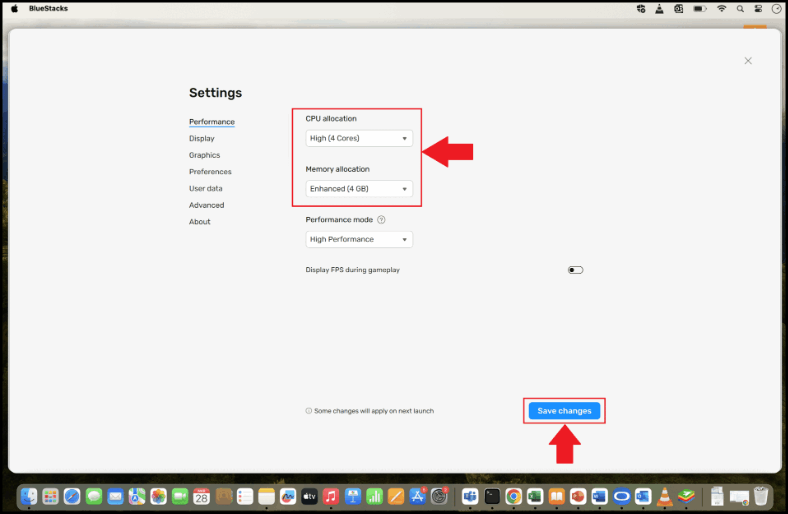Open Apple TV from the dock
Screen dimensions: 788x514
[x=310, y=497]
